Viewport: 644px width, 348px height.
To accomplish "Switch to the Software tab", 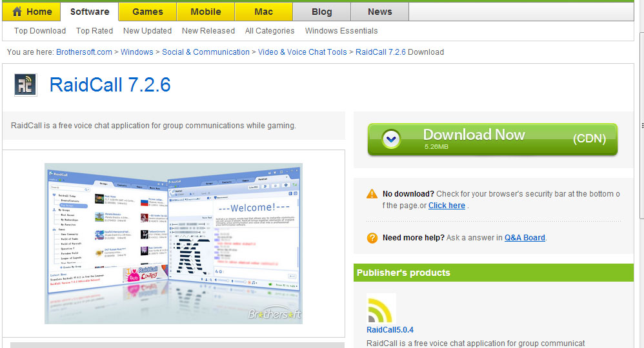I will click(90, 12).
